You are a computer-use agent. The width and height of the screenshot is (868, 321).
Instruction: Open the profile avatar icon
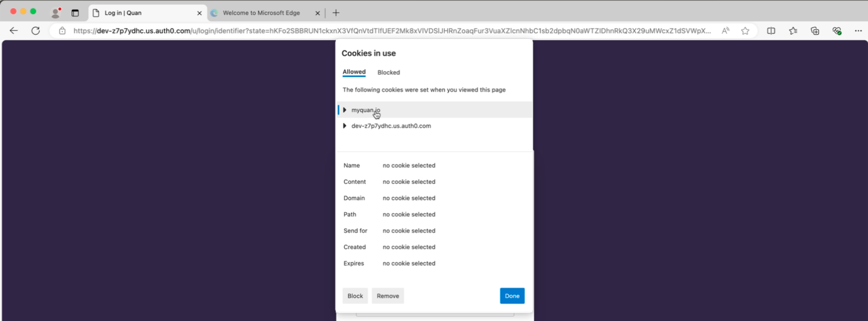56,13
